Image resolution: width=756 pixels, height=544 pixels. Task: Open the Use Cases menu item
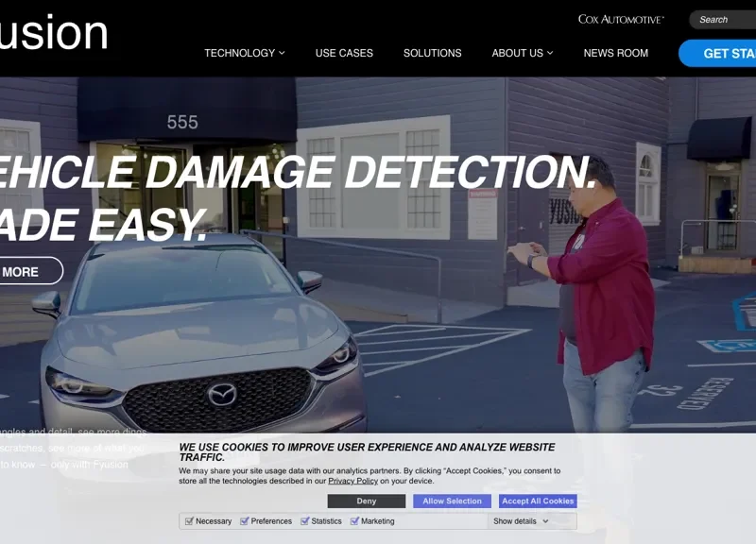[x=344, y=53]
